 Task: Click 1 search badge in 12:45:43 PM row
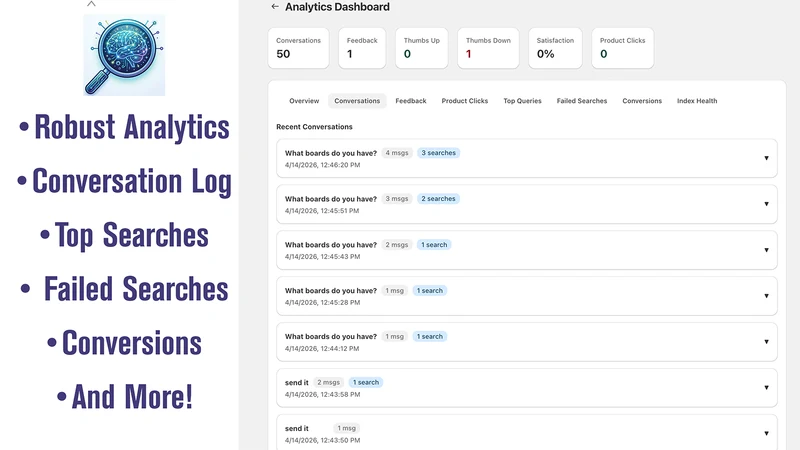tap(434, 245)
